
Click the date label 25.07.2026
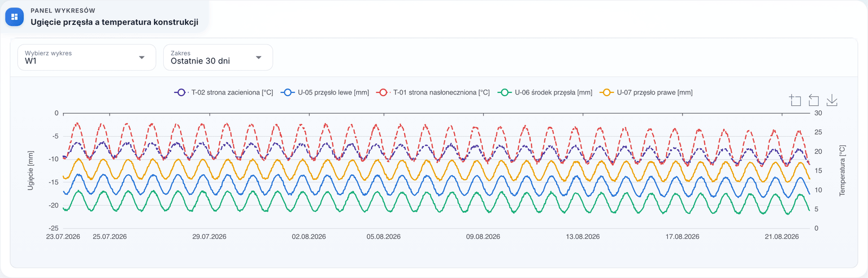point(110,237)
